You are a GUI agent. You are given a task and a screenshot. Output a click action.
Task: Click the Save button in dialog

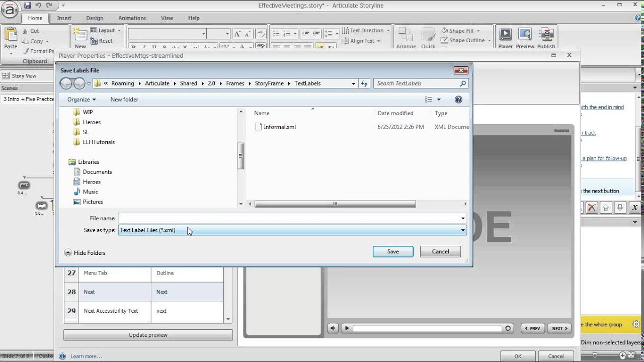[393, 251]
